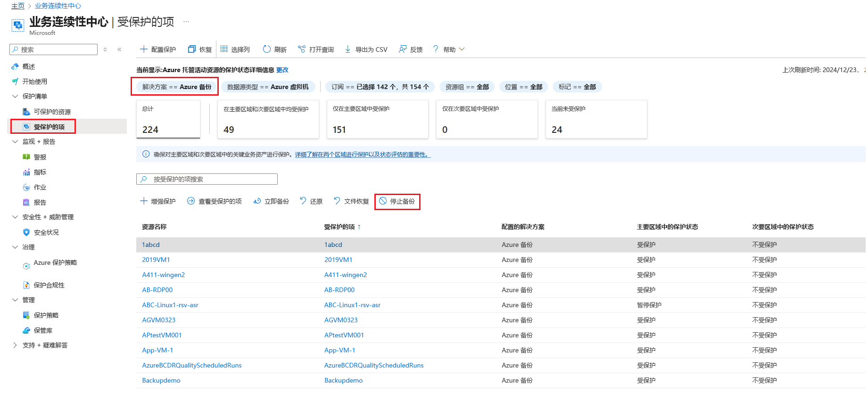This screenshot has width=868, height=401.
Task: Click the 按受保护的项搜索 field
Action: (207, 179)
